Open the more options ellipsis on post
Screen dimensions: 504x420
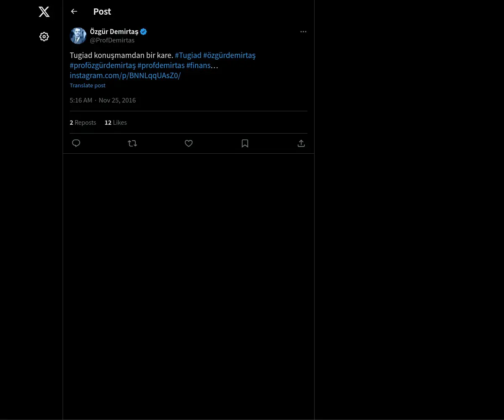click(x=303, y=31)
